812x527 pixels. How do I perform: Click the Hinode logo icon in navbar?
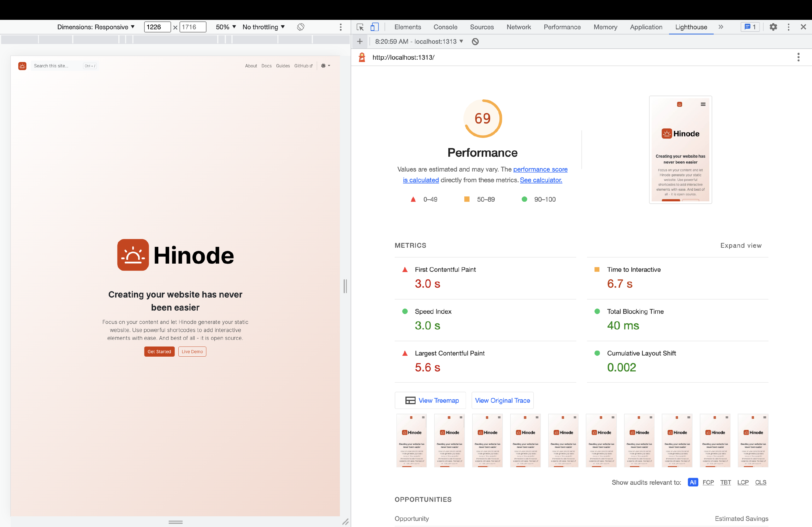(x=22, y=66)
